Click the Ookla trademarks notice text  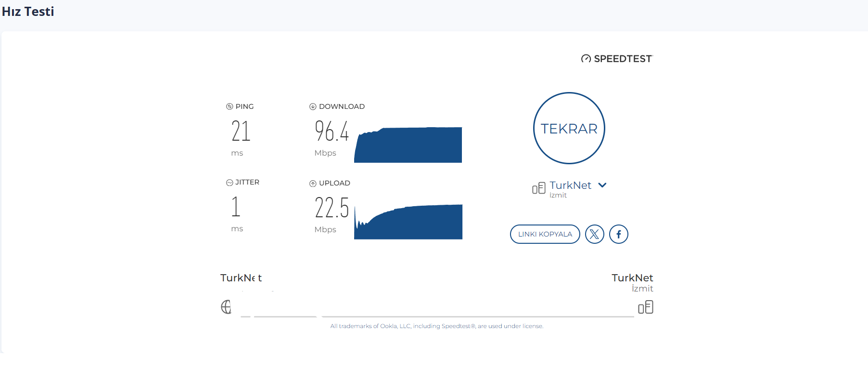click(437, 326)
